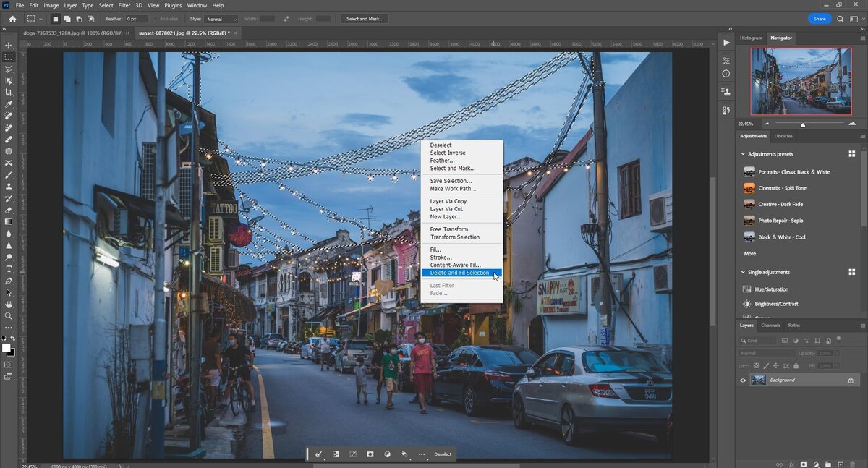Click the Share button

click(820, 19)
